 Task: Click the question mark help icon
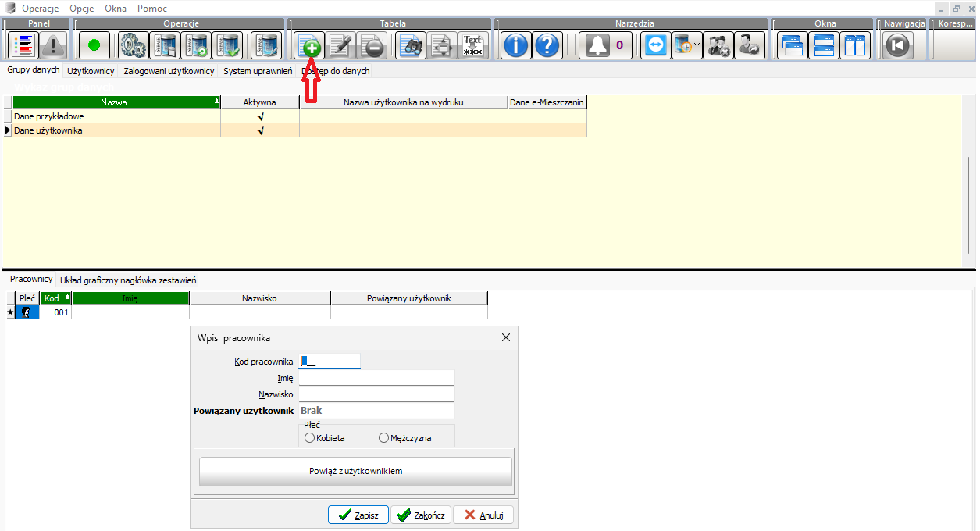(547, 46)
